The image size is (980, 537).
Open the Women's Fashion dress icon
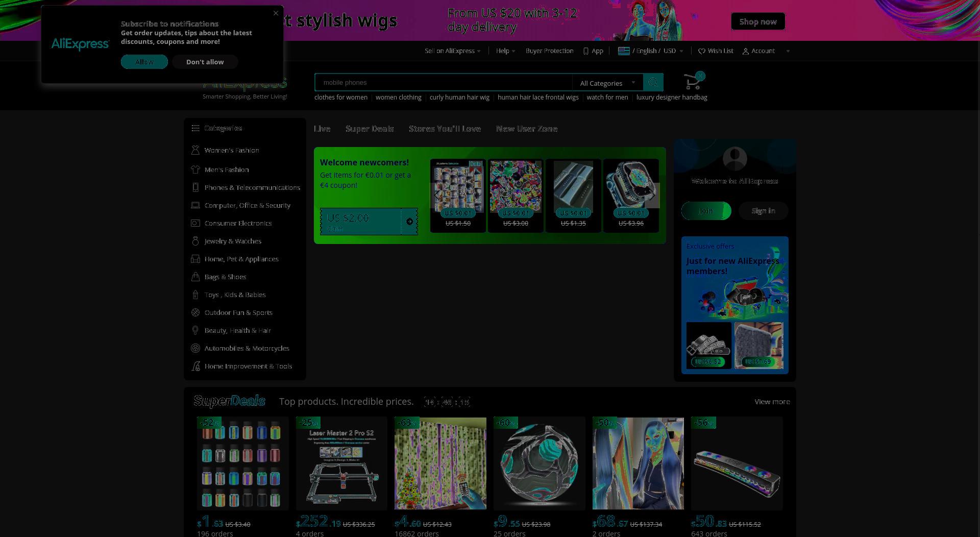pos(195,150)
